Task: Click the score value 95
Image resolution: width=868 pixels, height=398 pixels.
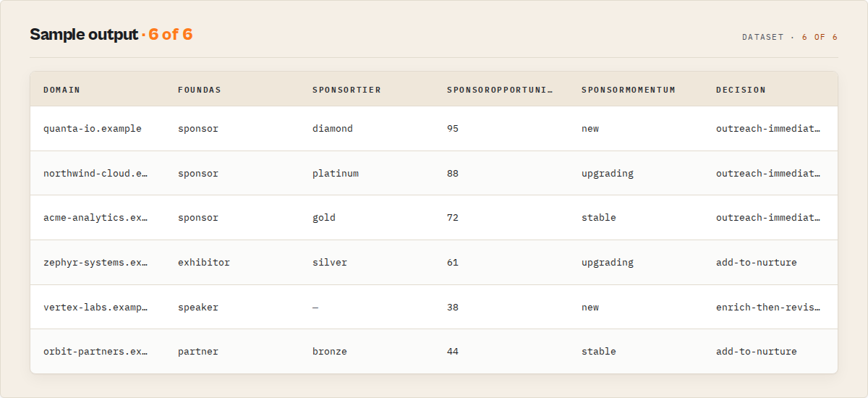Action: click(x=453, y=129)
